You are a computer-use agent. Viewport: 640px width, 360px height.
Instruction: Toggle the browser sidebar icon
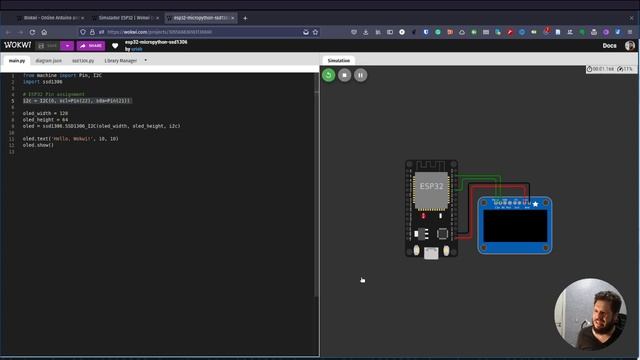coord(390,32)
